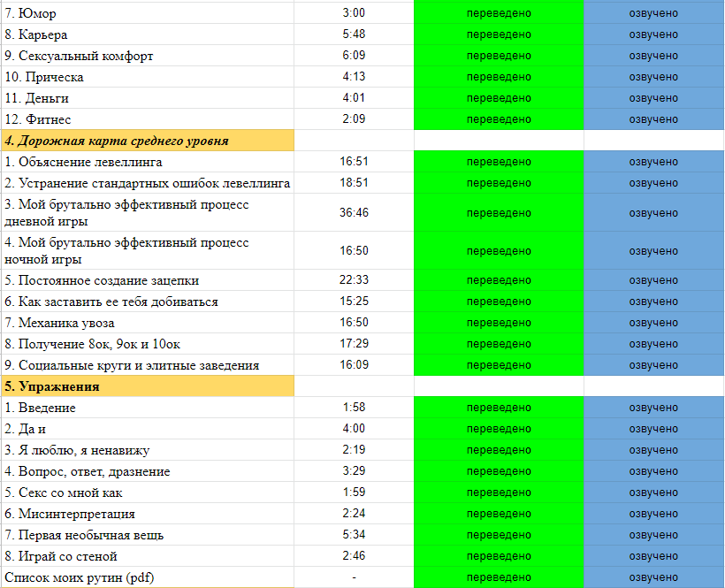Click the '9. Социальные круги и элитные заведения' cell
Viewport: 725px width, 588px height.
point(147,365)
